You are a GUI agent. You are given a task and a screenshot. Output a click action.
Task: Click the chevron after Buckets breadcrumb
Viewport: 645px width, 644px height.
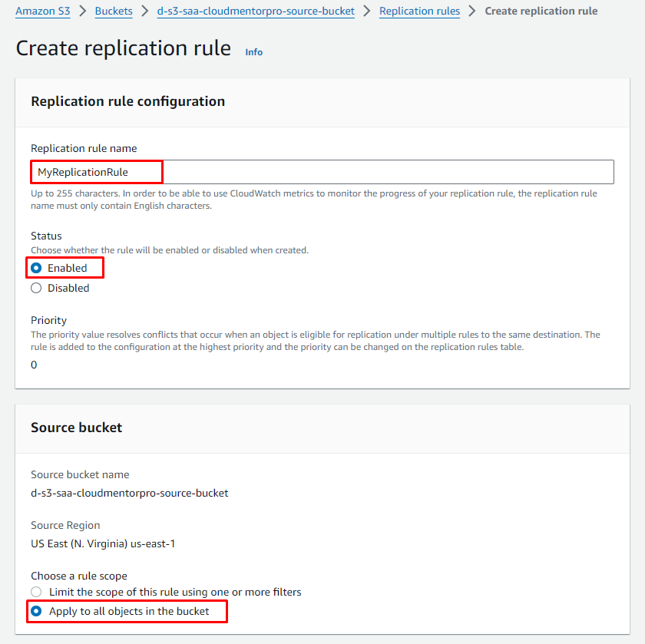[x=144, y=12]
